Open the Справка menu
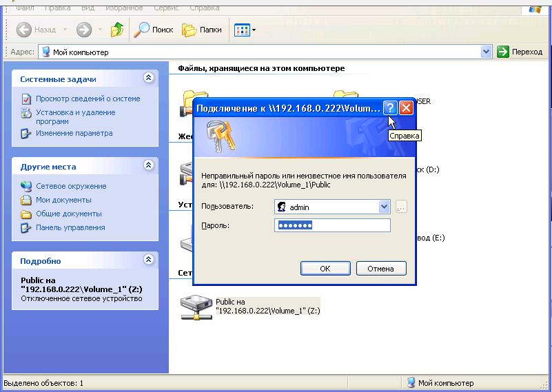The height and width of the screenshot is (392, 552). (x=205, y=8)
